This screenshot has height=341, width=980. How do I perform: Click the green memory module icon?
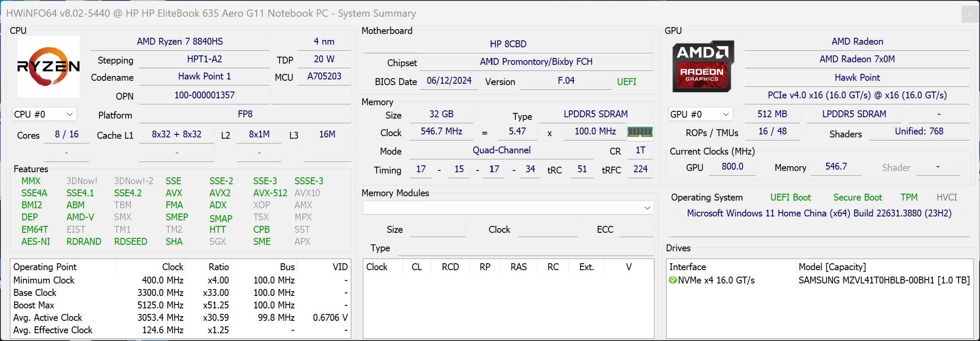coord(640,132)
